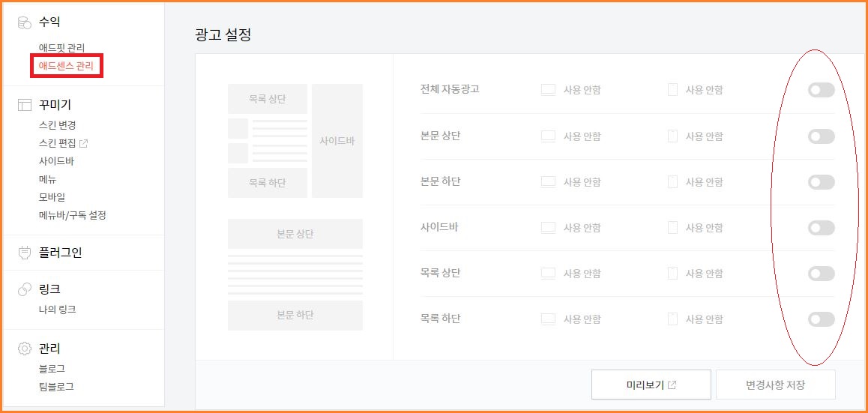This screenshot has height=413, width=868.
Task: Click the 본문 상단 row label in settings list
Action: pyautogui.click(x=440, y=136)
